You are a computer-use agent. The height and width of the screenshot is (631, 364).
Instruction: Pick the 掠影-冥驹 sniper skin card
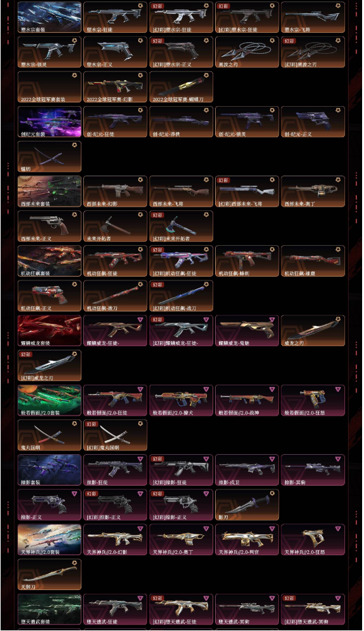[312, 470]
